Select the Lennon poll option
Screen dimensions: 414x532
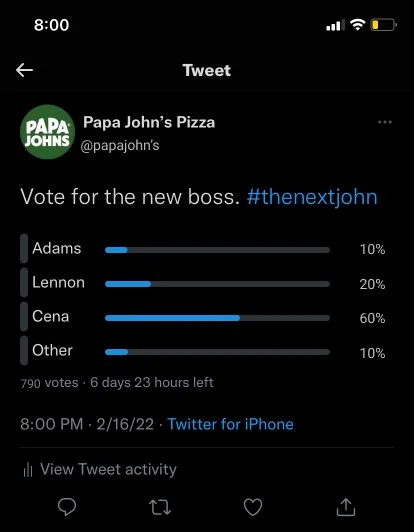203,283
